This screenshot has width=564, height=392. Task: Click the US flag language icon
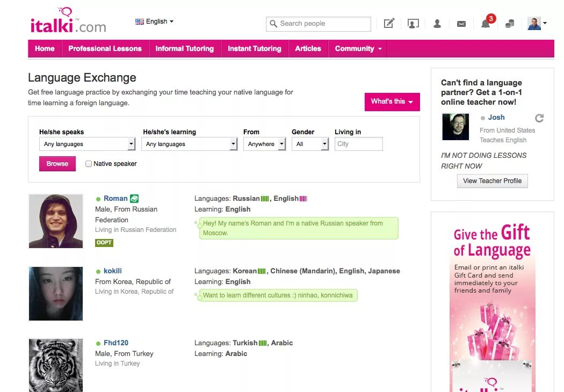click(x=140, y=21)
